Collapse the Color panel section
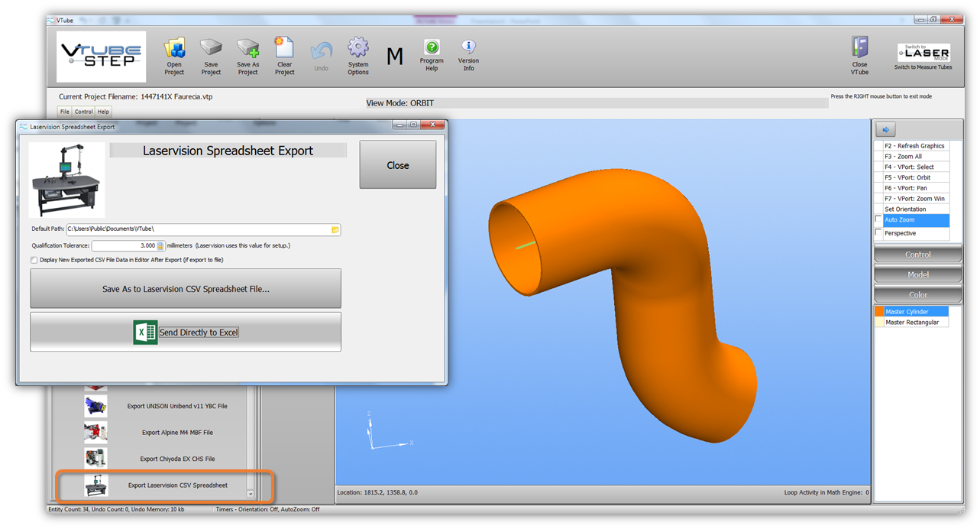Viewport: 980px width, 529px height. (917, 294)
